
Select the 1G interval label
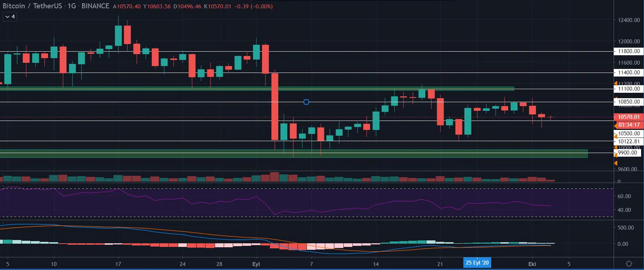[72, 6]
